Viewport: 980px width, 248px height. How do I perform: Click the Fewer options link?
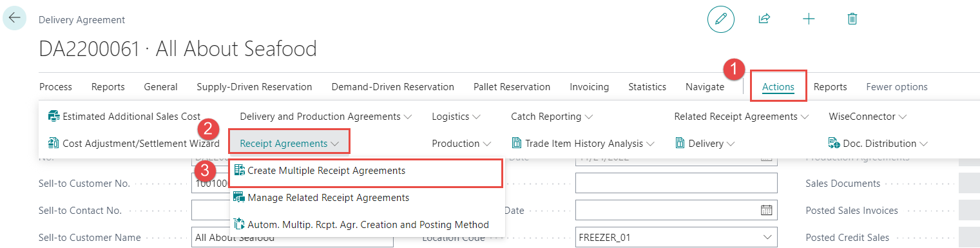(x=897, y=86)
